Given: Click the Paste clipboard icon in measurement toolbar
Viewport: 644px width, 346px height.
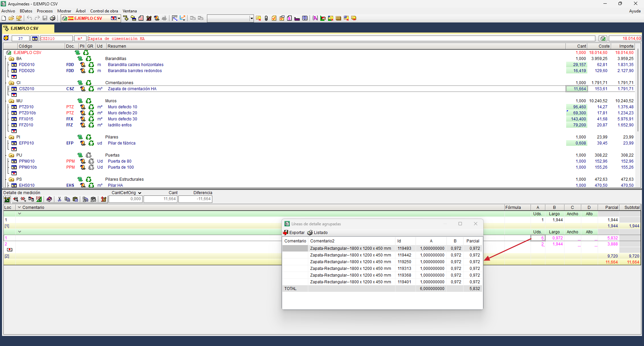Looking at the screenshot, I should coord(75,199).
